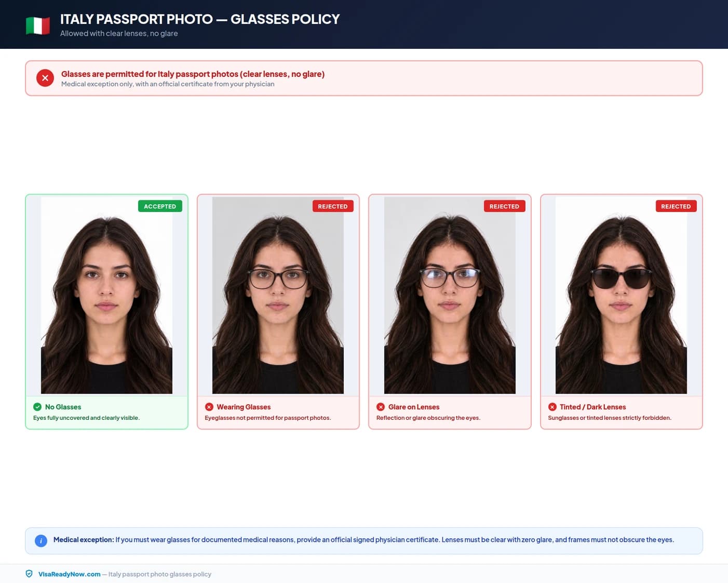Click the REJECTED badge on Glare on Lenses photo

pos(504,206)
